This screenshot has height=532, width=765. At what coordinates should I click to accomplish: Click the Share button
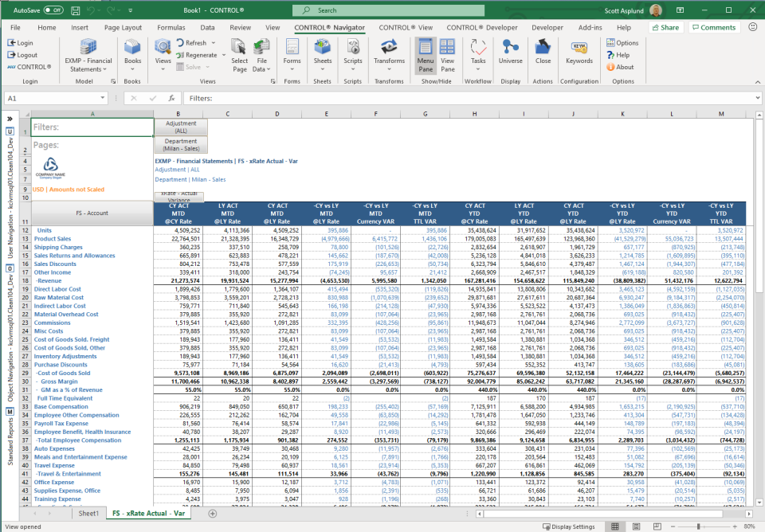click(665, 27)
